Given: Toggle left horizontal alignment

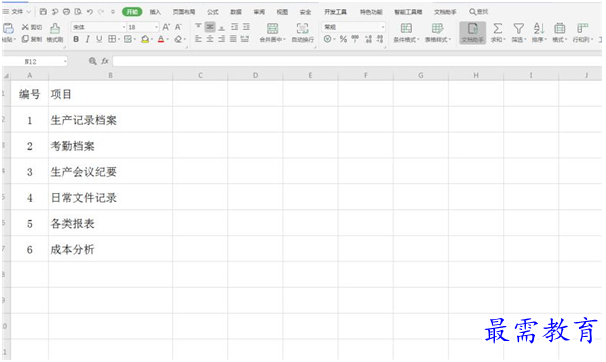Looking at the screenshot, I should click(198, 39).
